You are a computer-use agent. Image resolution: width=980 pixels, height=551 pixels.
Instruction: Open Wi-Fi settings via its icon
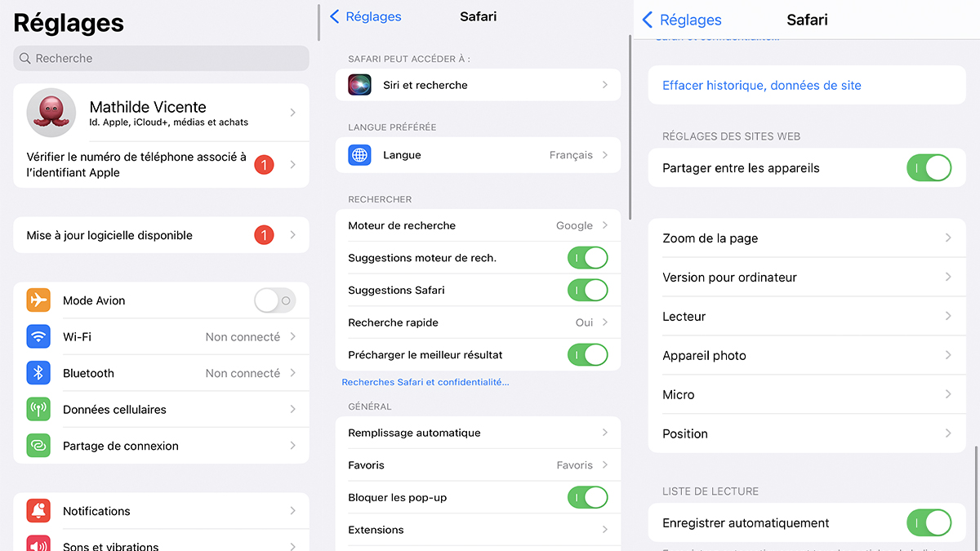coord(38,336)
